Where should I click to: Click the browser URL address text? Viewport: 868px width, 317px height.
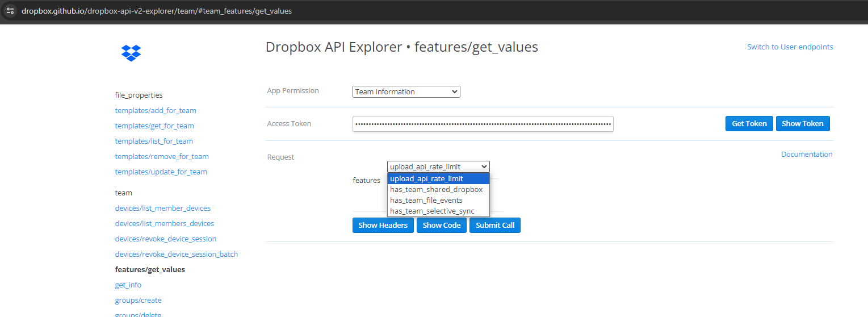pos(157,11)
